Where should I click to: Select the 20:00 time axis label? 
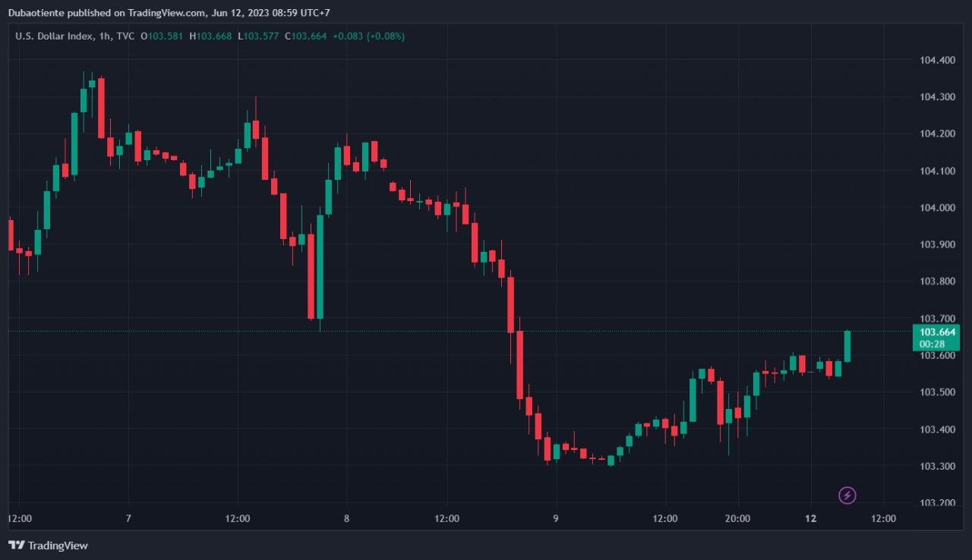click(x=737, y=519)
